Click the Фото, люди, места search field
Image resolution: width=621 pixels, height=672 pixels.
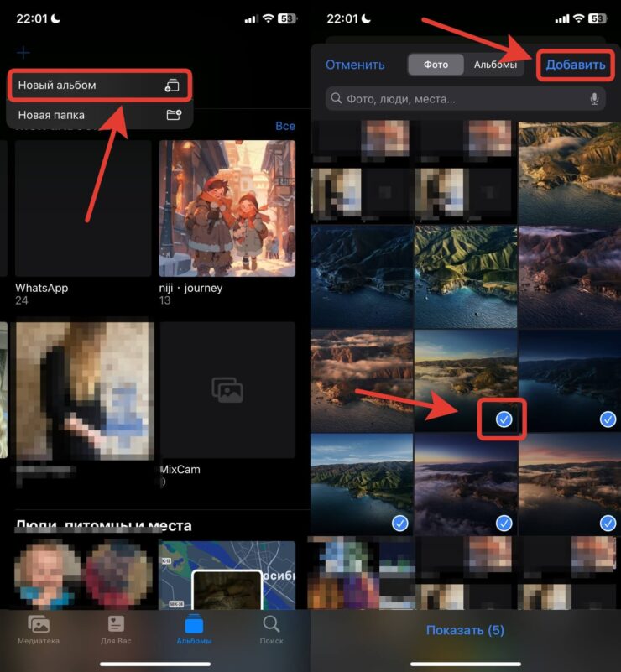tap(457, 99)
